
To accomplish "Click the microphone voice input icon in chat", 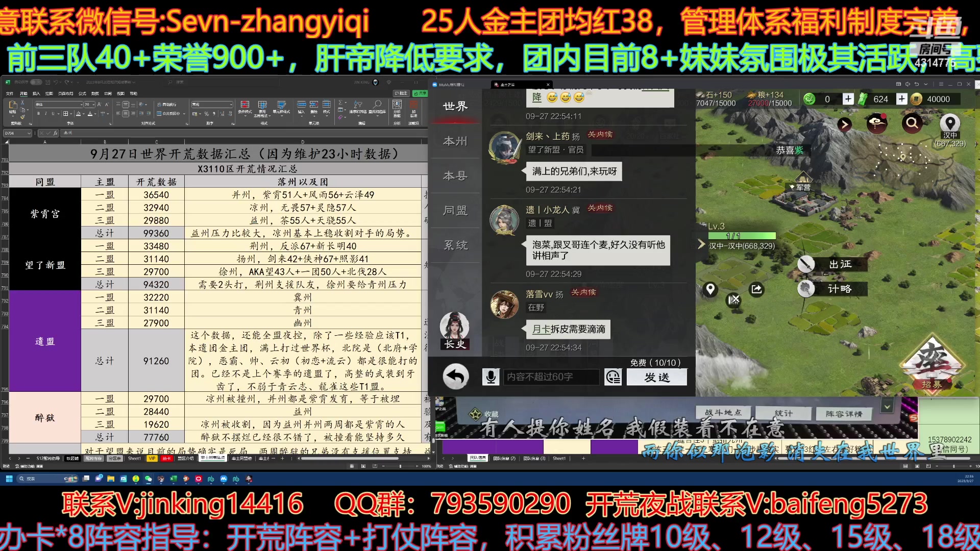I will (x=491, y=377).
